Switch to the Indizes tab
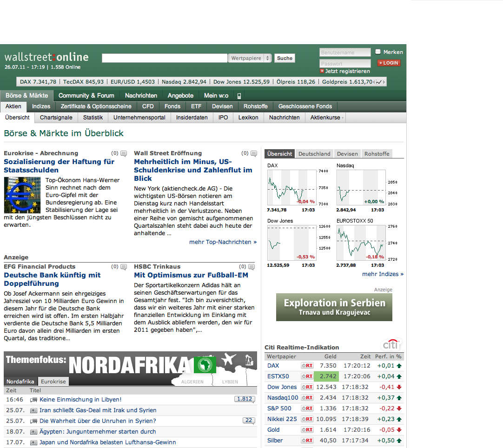Screen dimensions: 503x448 (x=41, y=106)
